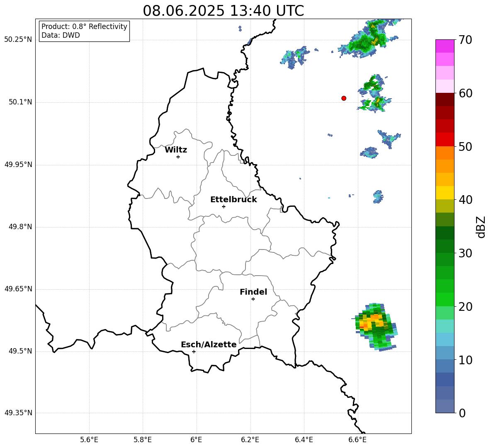The height and width of the screenshot is (448, 491).
Task: Click the '50.1°N' latitude label
Action: pyautogui.click(x=21, y=102)
